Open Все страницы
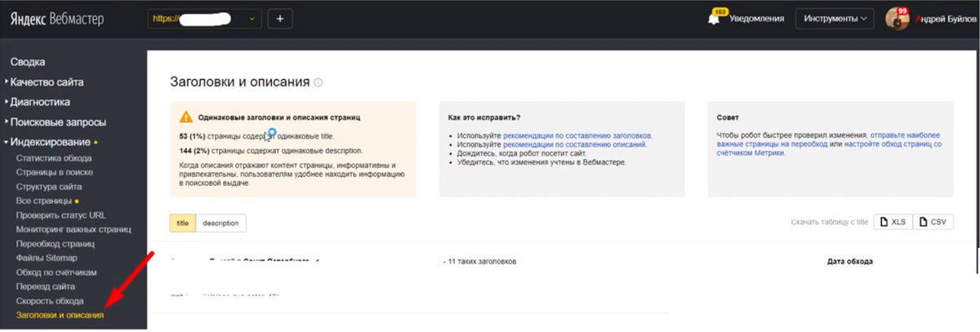This screenshot has height=332, width=980. [x=43, y=201]
